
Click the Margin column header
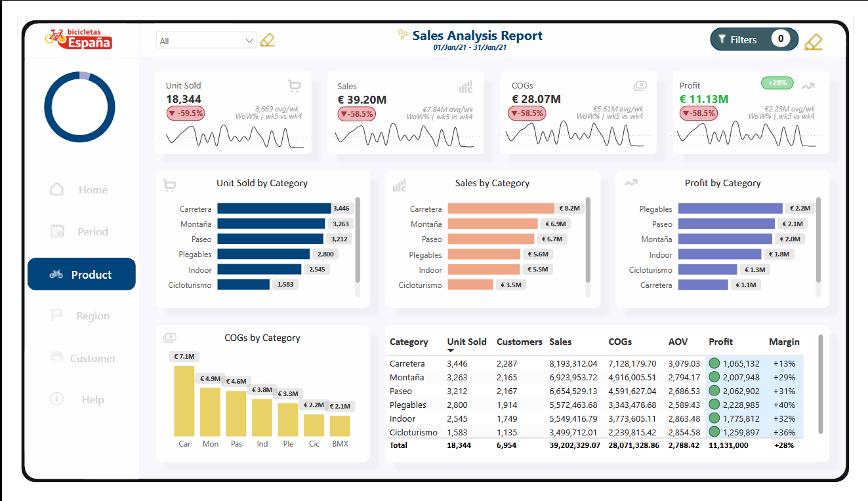pyautogui.click(x=784, y=342)
